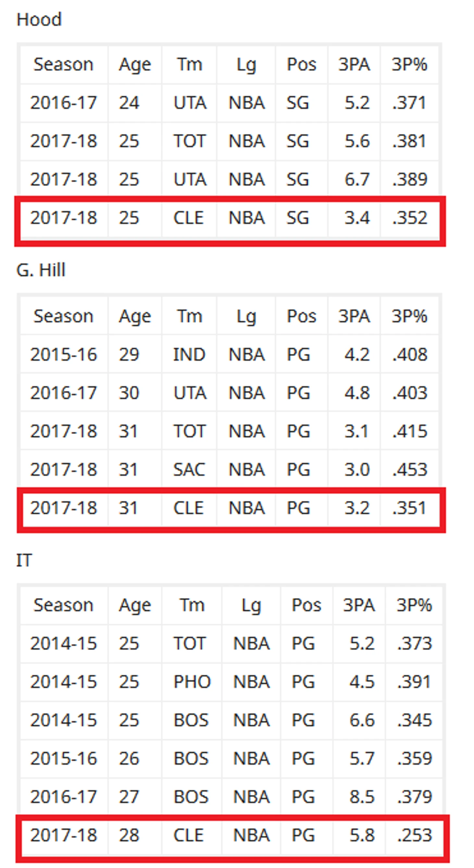This screenshot has height=868, width=474.
Task: Click the G. Hill section title
Action: (x=41, y=270)
